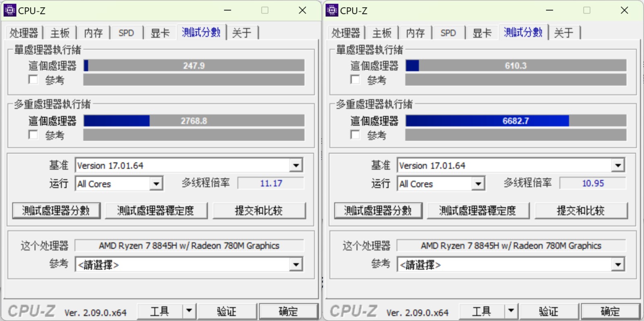Click 验证 button in right window
This screenshot has width=644, height=321.
549,311
